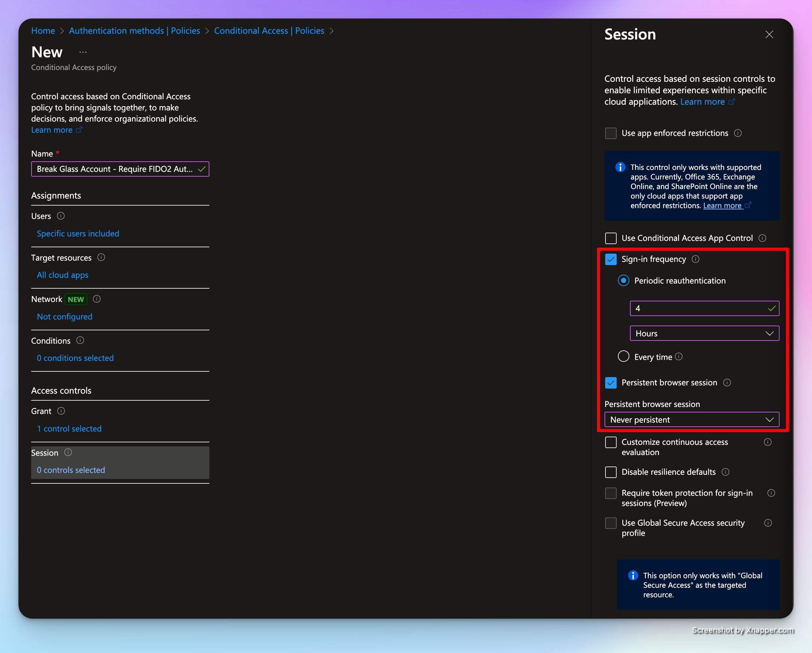Image resolution: width=812 pixels, height=653 pixels.
Task: Close the Session panel
Action: point(769,35)
